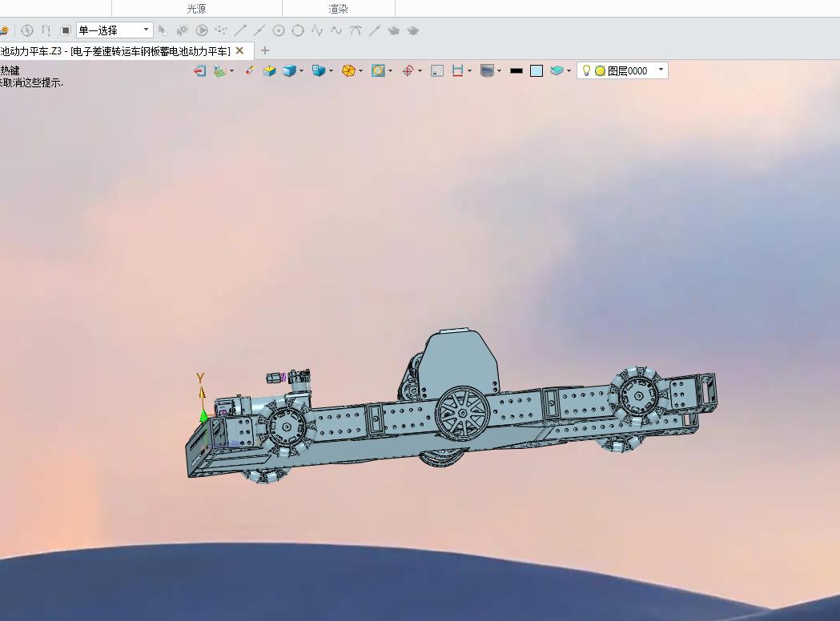
Task: Expand the section view dropdown arrow
Action: [390, 70]
